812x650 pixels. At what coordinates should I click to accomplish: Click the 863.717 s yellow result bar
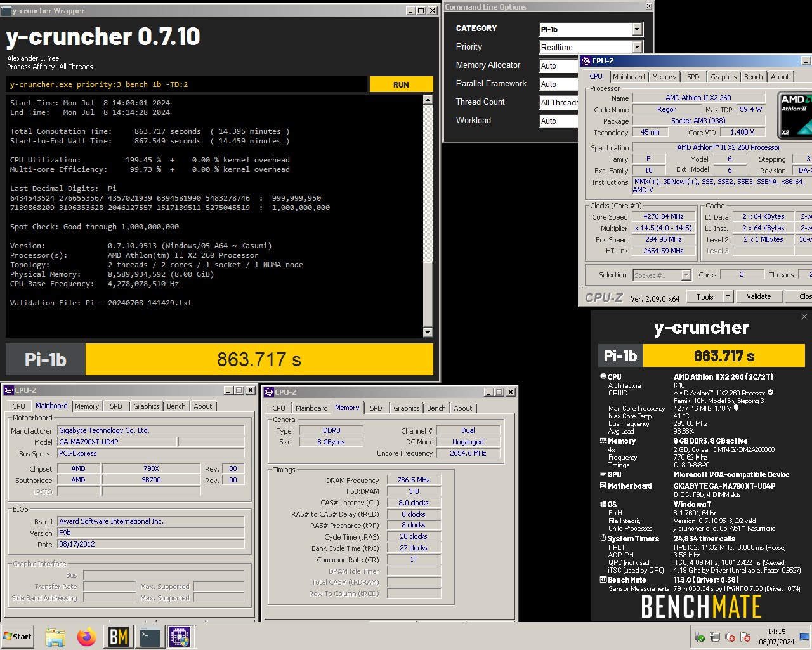[x=259, y=360]
